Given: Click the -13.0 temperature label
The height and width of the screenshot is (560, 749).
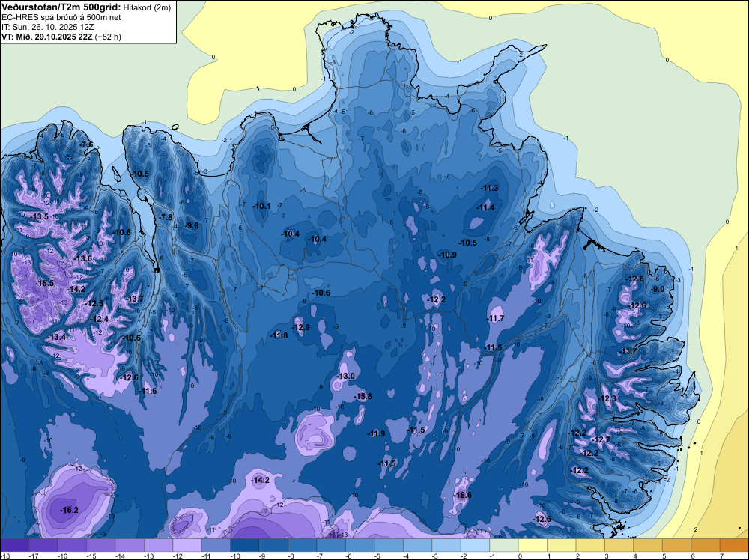Looking at the screenshot, I should tap(345, 376).
